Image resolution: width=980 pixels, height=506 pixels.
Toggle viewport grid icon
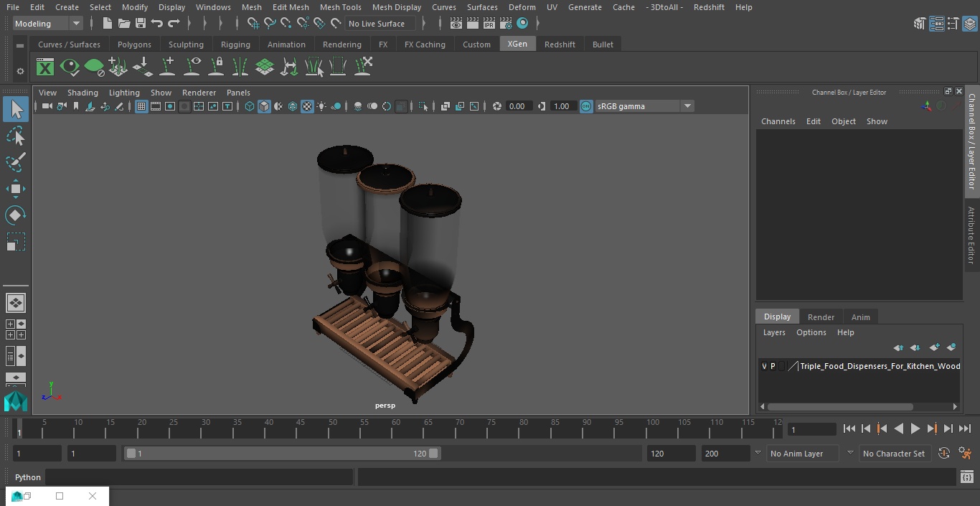pyautogui.click(x=141, y=106)
